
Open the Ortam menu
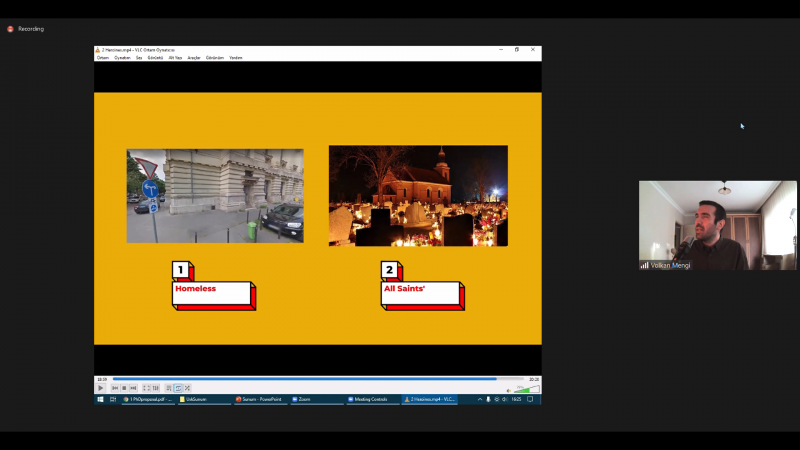coord(103,58)
